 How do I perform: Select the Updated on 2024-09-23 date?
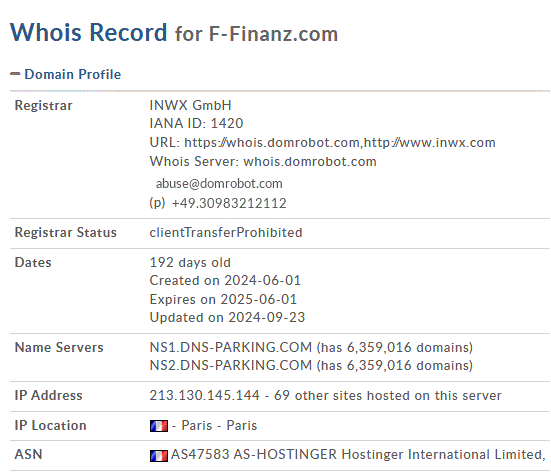pyautogui.click(x=227, y=317)
